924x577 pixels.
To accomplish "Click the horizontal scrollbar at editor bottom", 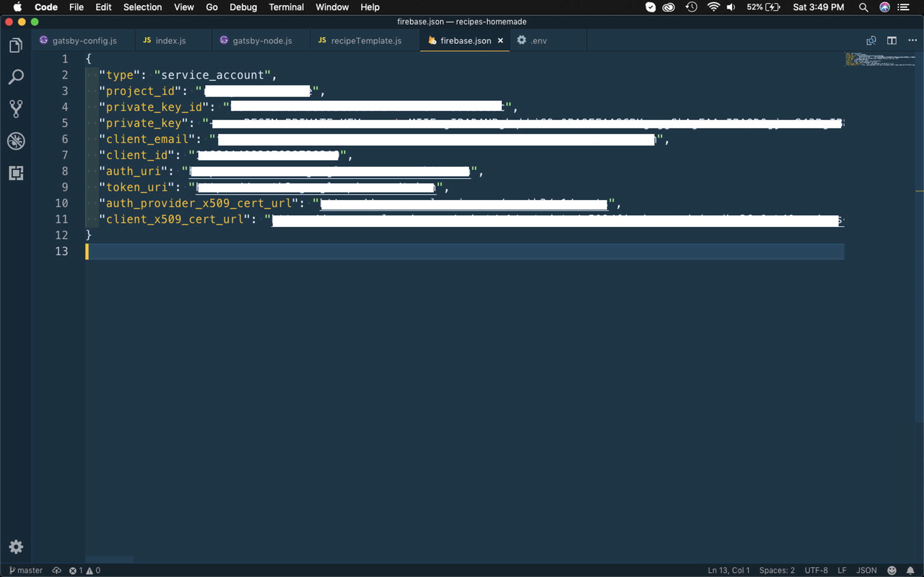I will (x=109, y=560).
